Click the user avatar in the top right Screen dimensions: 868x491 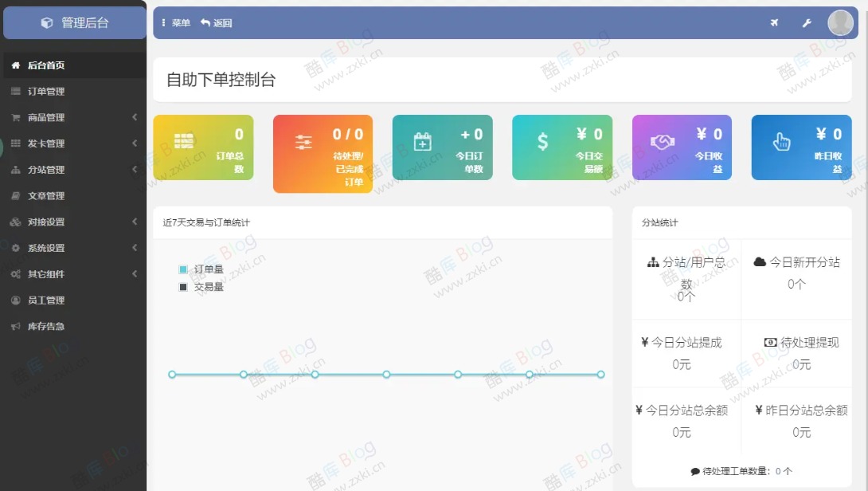840,22
